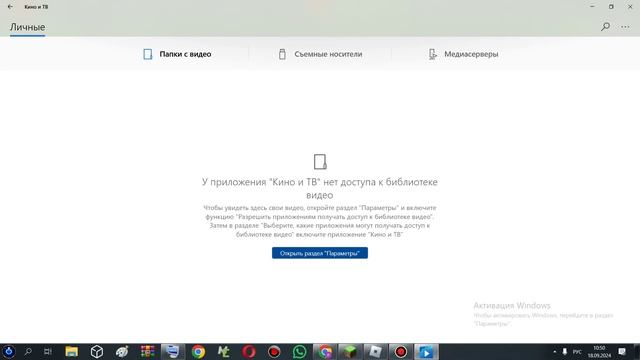Open Task View from the taskbar

48,351
